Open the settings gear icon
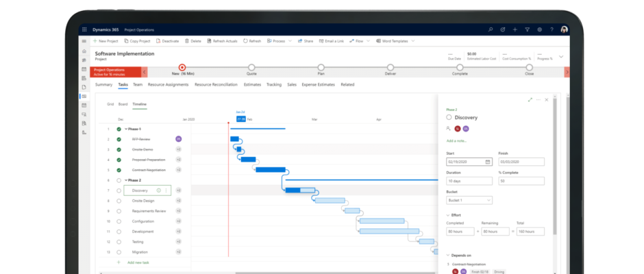The width and height of the screenshot is (644, 274). pos(540,29)
